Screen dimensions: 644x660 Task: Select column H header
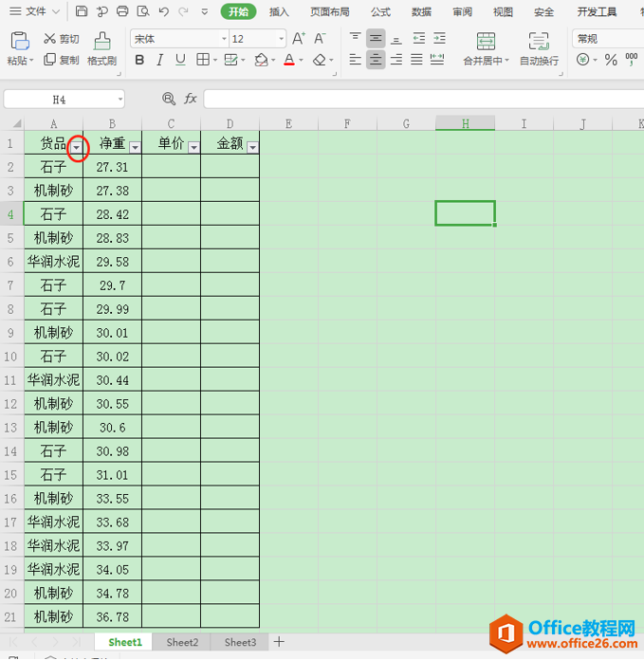click(465, 123)
